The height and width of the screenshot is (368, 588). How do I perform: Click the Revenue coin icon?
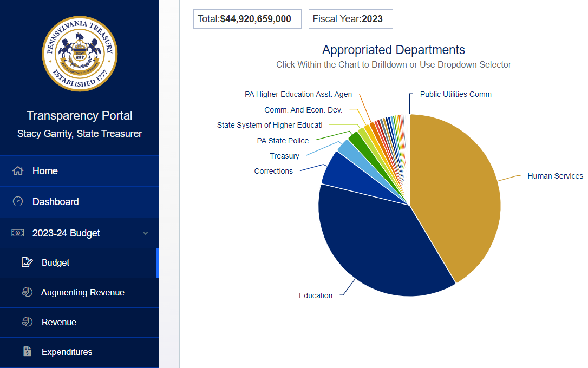pyautogui.click(x=27, y=322)
